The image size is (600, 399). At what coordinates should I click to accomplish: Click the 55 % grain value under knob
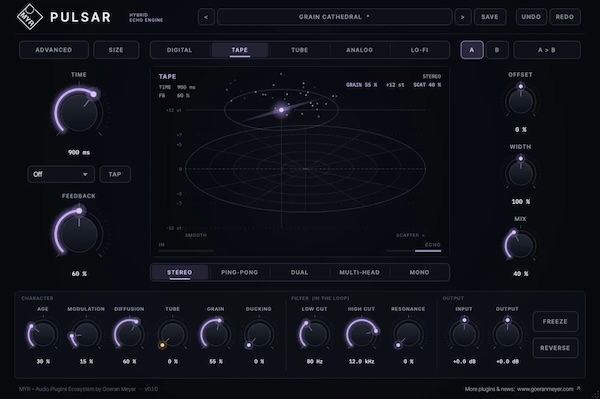[215, 361]
